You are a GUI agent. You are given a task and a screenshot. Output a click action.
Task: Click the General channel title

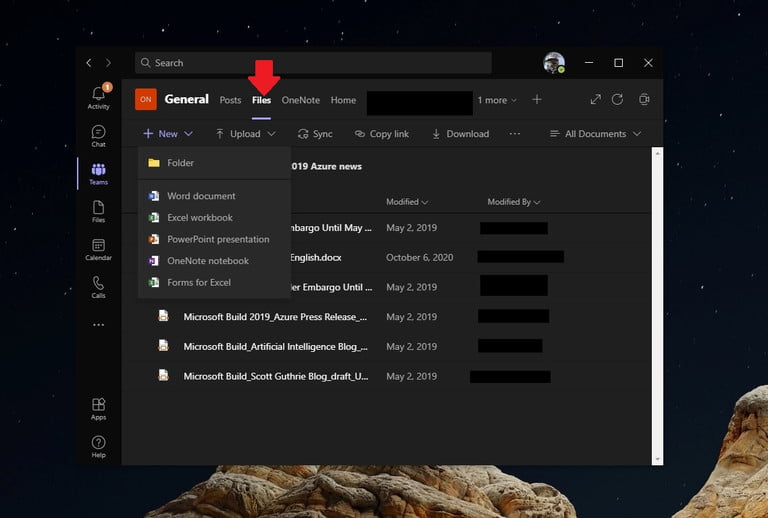tap(187, 99)
